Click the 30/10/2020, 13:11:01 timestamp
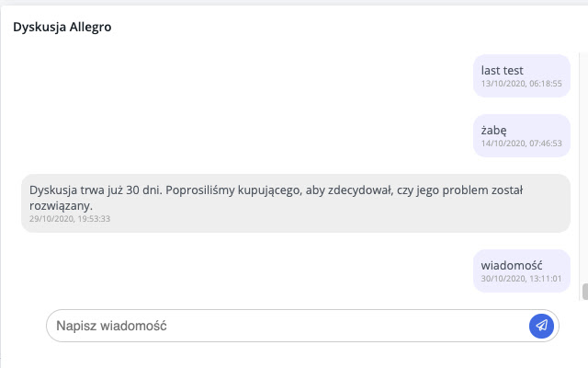 [521, 279]
